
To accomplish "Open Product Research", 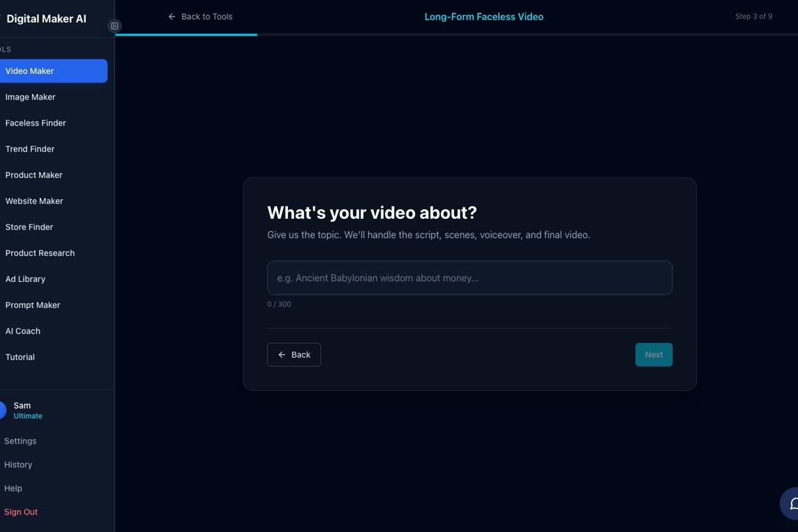I will coord(53,253).
